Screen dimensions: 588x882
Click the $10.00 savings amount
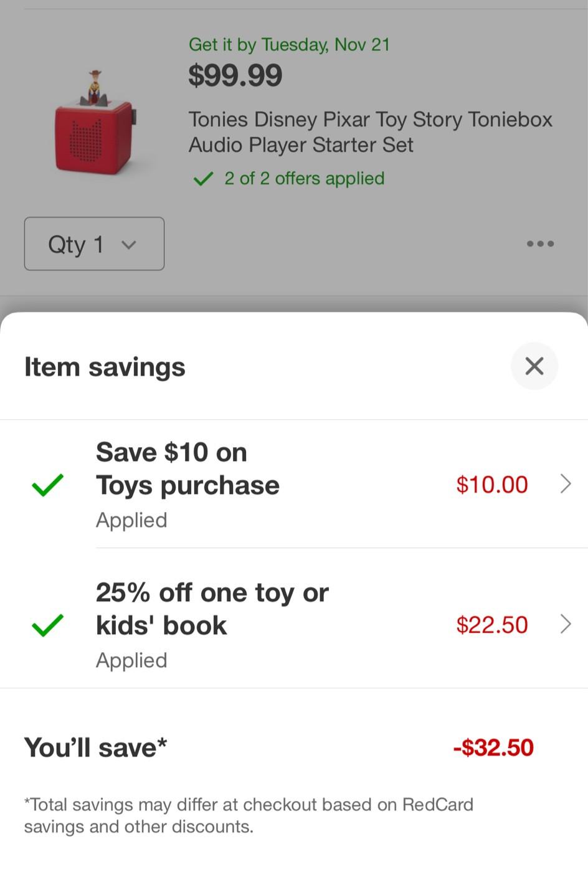(492, 485)
